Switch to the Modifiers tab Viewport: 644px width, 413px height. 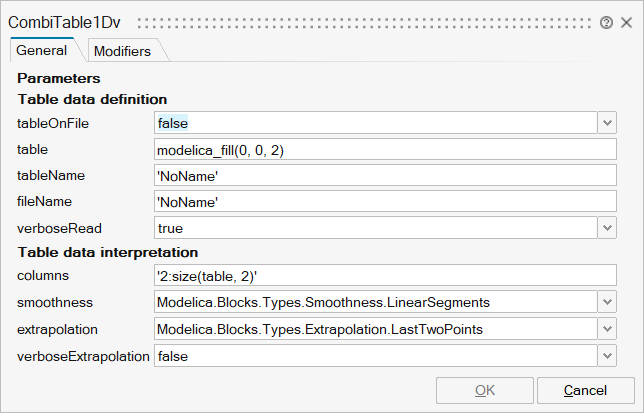click(x=122, y=51)
